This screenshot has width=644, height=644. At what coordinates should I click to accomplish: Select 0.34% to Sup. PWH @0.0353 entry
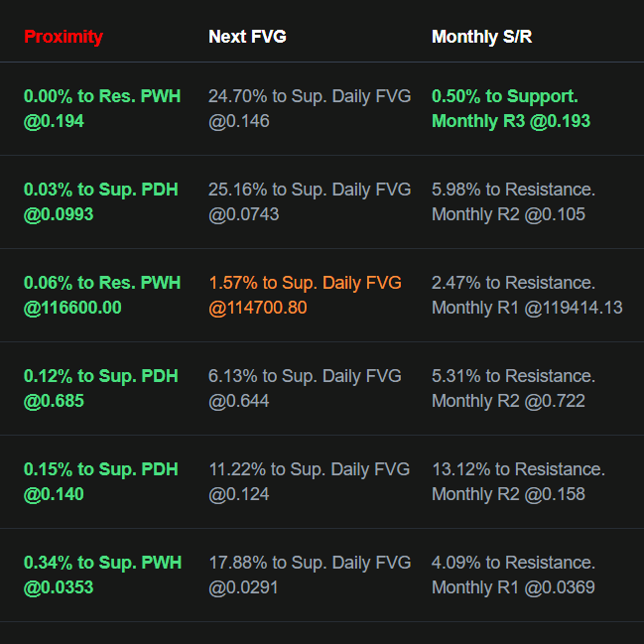point(102,575)
